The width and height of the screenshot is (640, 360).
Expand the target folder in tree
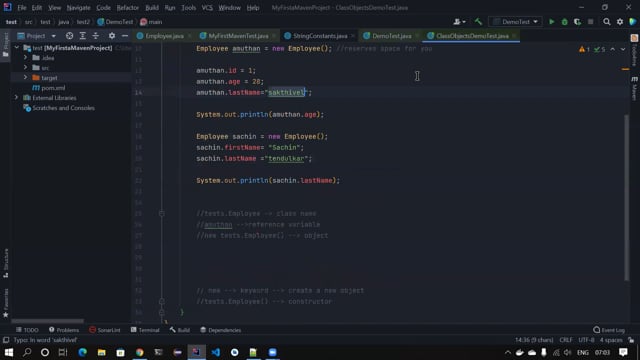point(25,78)
